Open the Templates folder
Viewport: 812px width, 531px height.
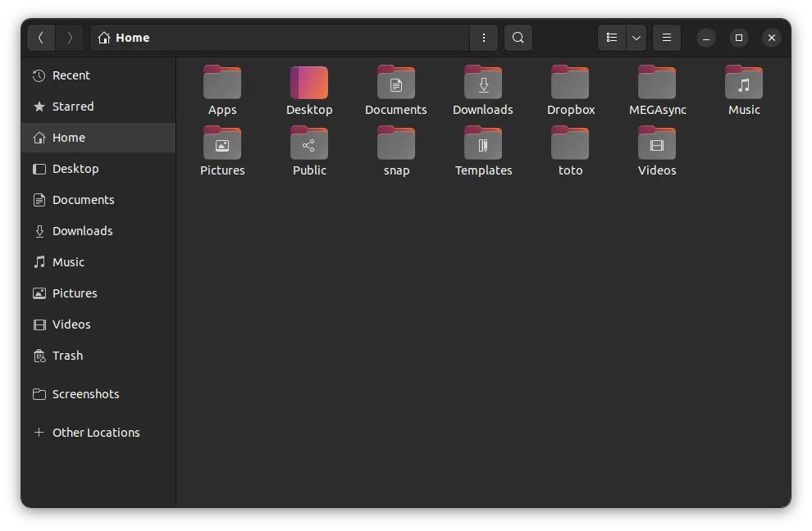coord(483,151)
